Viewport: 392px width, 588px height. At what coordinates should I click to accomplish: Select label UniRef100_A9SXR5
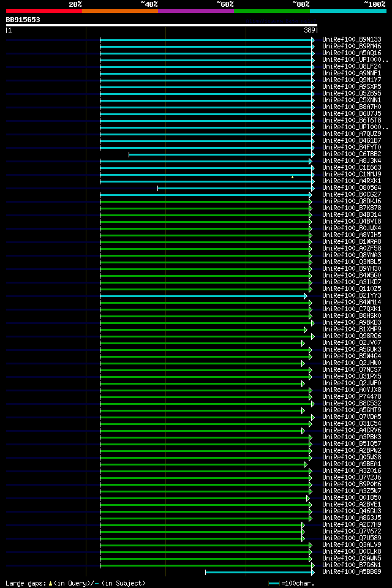click(x=352, y=86)
